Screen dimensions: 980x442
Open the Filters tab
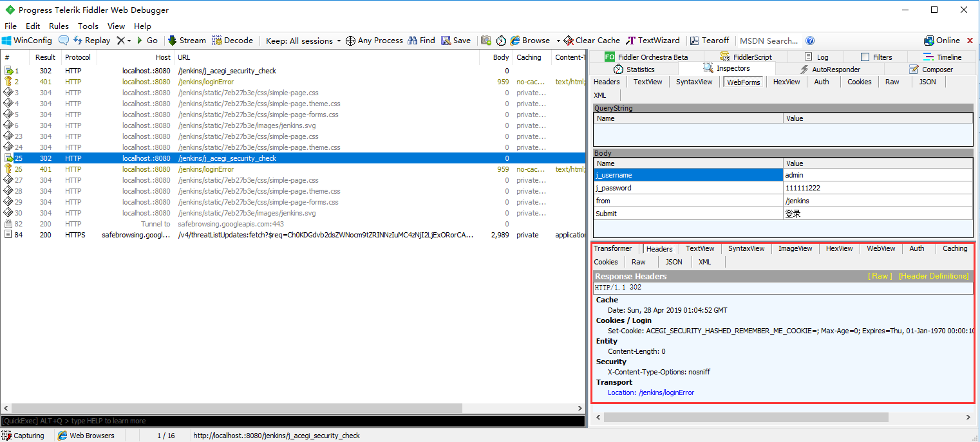[876, 57]
